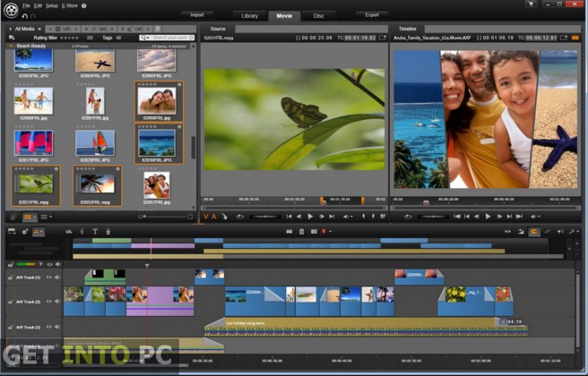
Task: Toggle loop playback in Timeline player
Action: point(408,217)
